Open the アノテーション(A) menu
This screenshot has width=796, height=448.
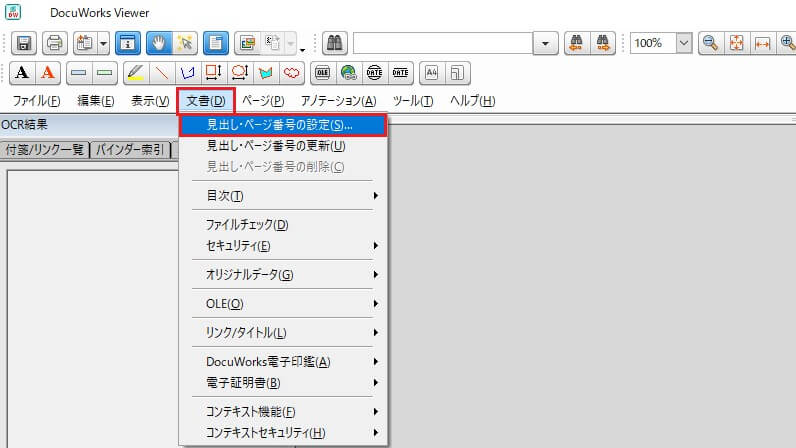click(x=339, y=101)
